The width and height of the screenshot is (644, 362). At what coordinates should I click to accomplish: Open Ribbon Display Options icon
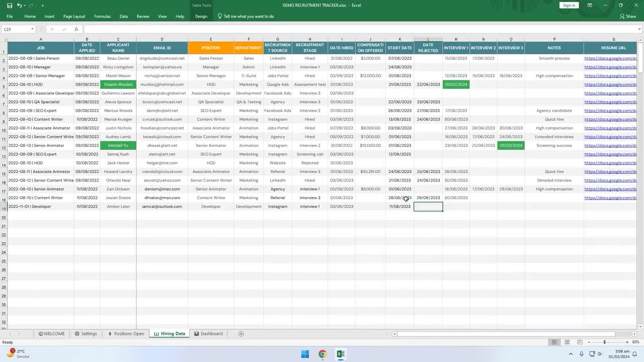(591, 6)
